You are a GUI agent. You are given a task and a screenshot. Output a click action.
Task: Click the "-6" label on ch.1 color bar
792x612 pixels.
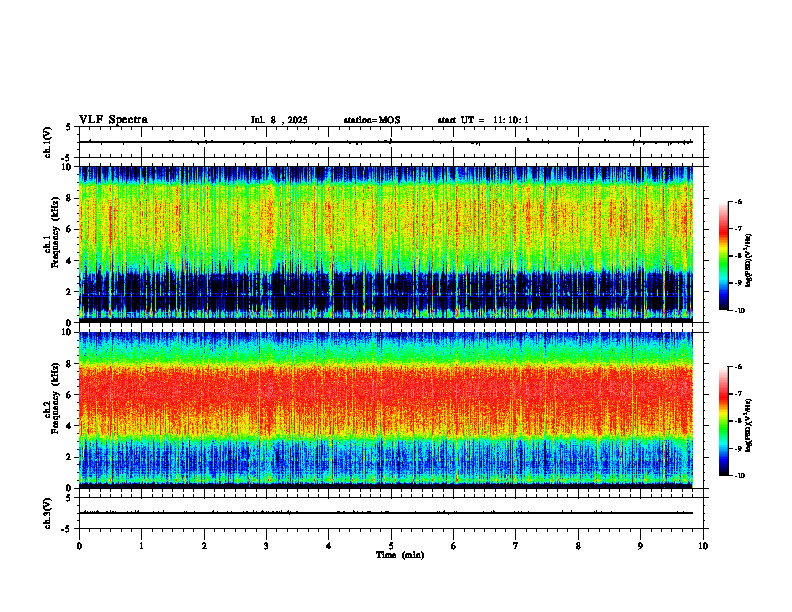[x=739, y=202]
